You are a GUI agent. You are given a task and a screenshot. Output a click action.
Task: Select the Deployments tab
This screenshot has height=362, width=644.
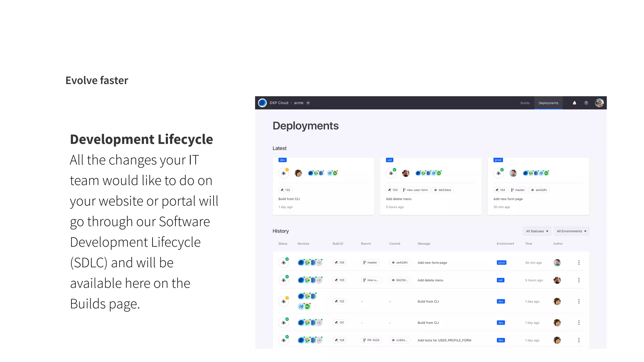(x=548, y=103)
